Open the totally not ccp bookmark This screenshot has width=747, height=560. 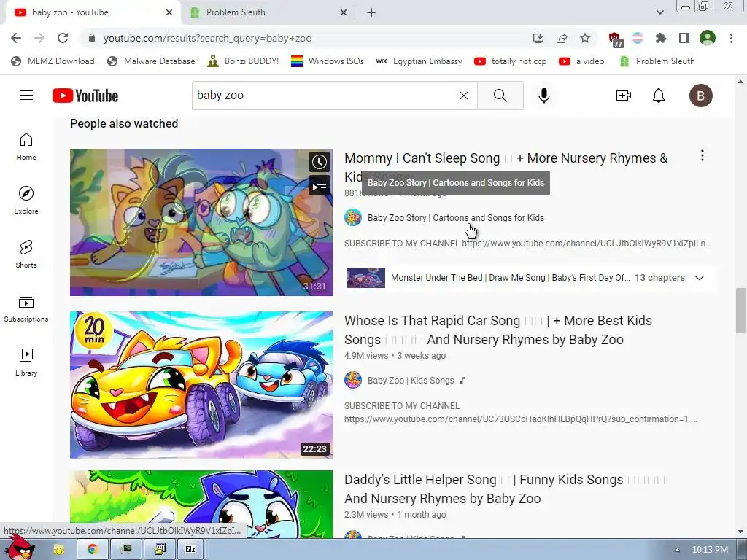coord(510,61)
